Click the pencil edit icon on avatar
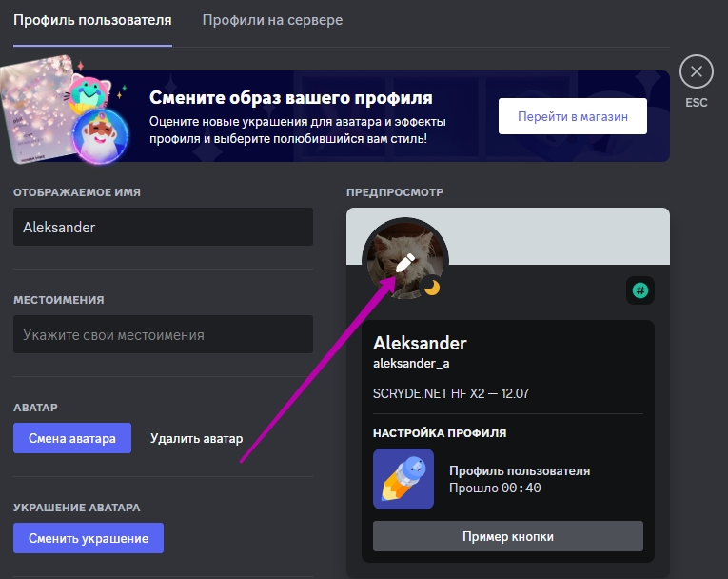The width and height of the screenshot is (728, 579). click(x=403, y=264)
